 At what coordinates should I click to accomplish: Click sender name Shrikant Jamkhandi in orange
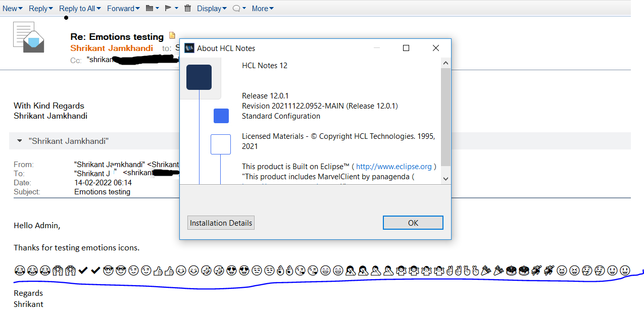point(112,48)
